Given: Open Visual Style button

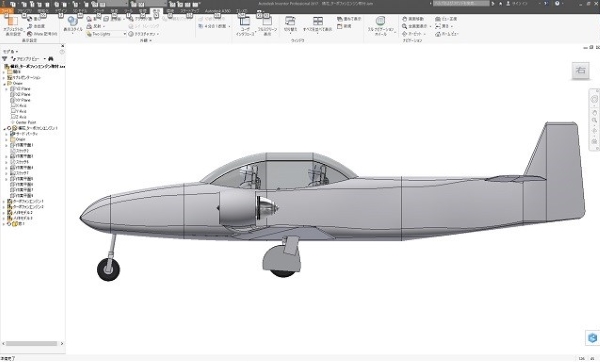Looking at the screenshot, I should (73, 25).
